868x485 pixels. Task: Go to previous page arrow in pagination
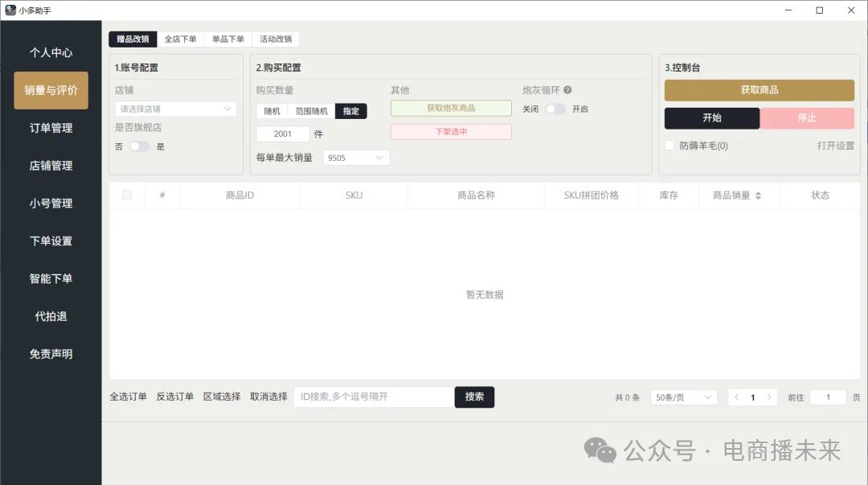(736, 397)
